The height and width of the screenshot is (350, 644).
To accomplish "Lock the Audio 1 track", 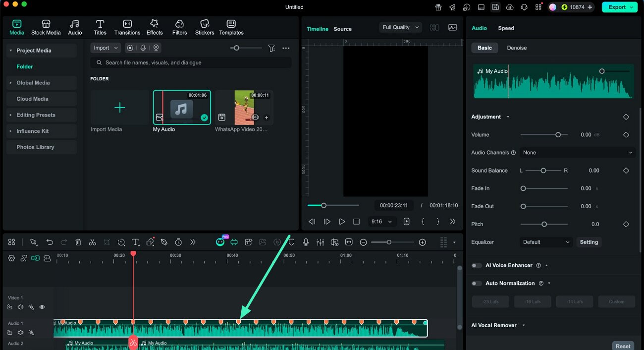I will click(x=10, y=332).
